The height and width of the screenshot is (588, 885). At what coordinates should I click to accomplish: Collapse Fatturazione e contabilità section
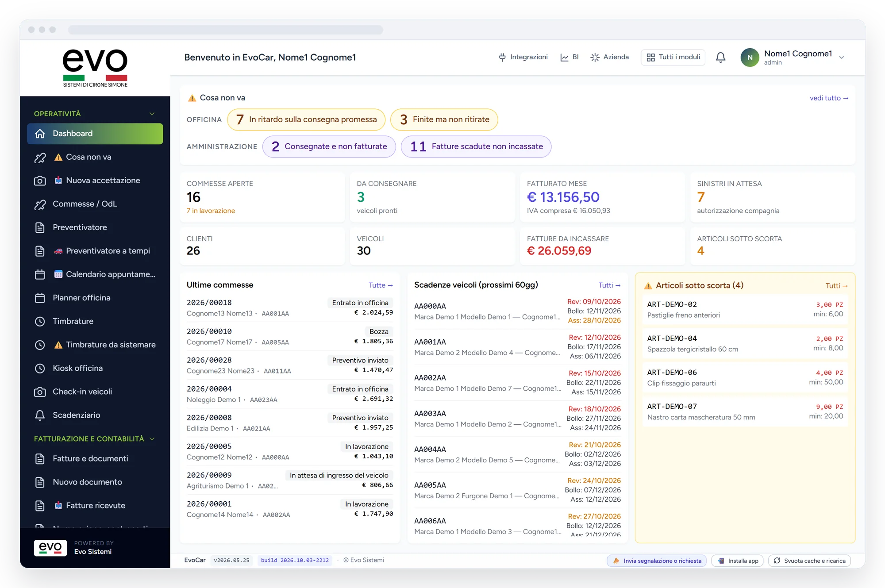pos(95,439)
